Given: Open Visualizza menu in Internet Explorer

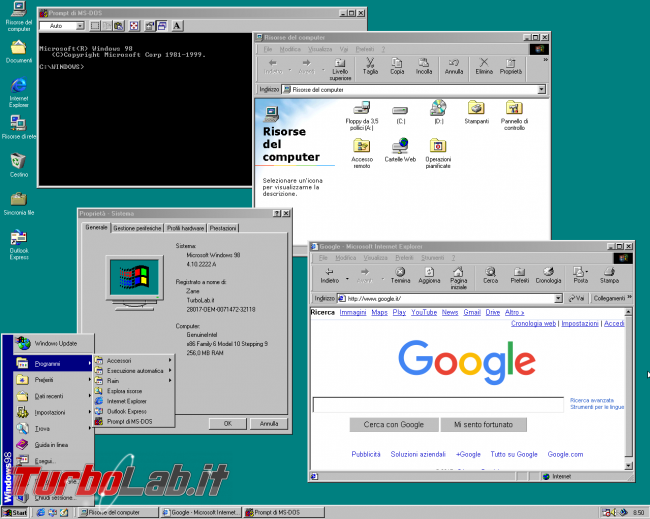Looking at the screenshot, I should 375,258.
